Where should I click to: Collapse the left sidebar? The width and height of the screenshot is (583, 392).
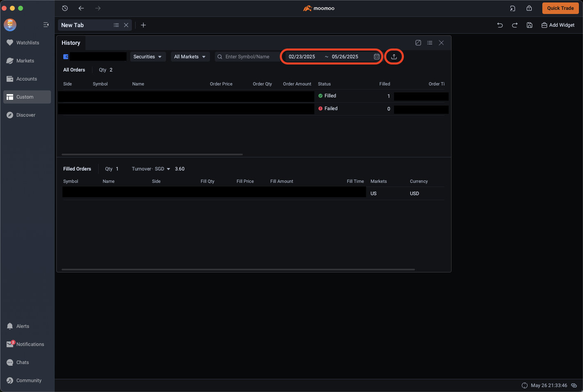[46, 25]
